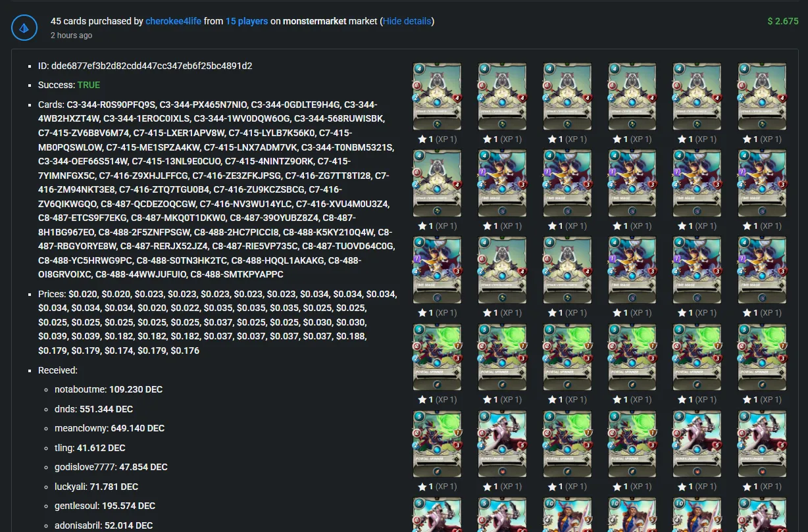Screen dimensions: 808x532
Task: Open cherokee4life's player profile link
Action: (173, 21)
